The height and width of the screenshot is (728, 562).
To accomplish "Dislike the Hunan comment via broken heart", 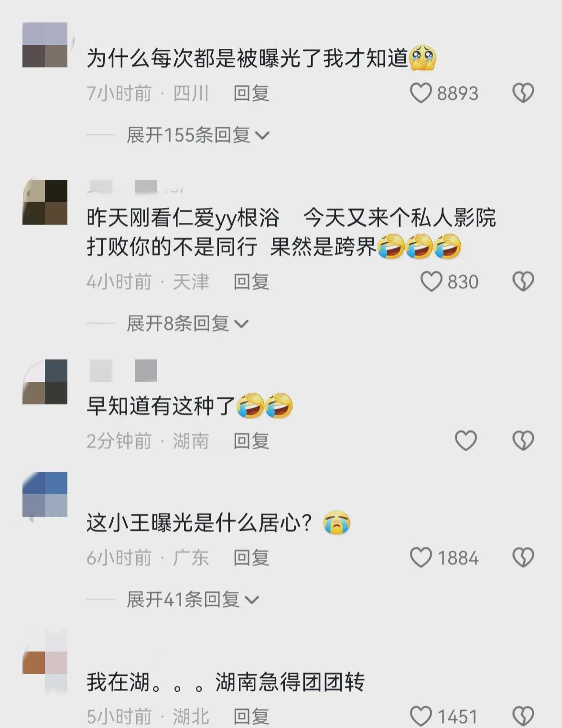I will tap(523, 441).
